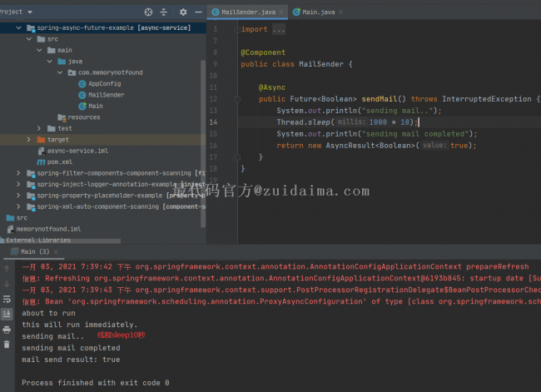Open the Project view dropdown
This screenshot has height=392, width=541.
30,12
